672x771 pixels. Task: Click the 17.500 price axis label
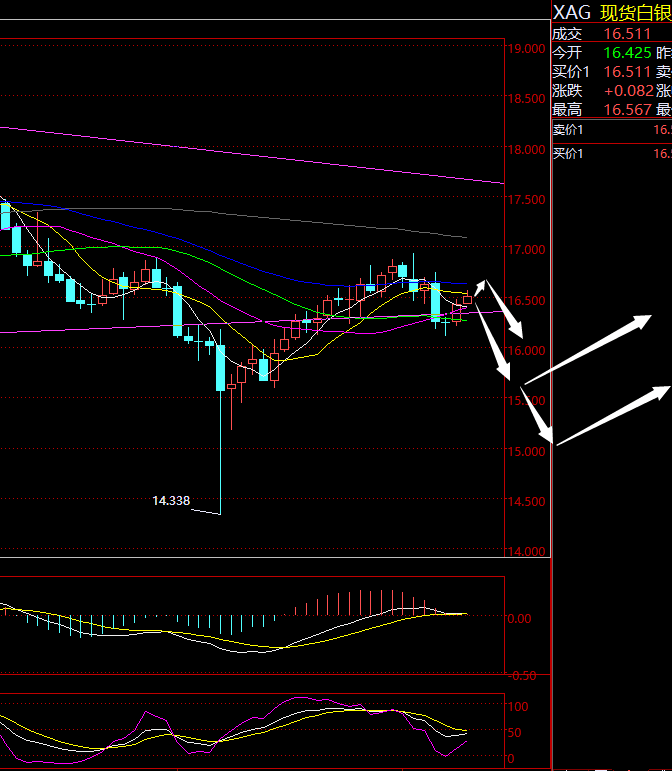pyautogui.click(x=526, y=200)
